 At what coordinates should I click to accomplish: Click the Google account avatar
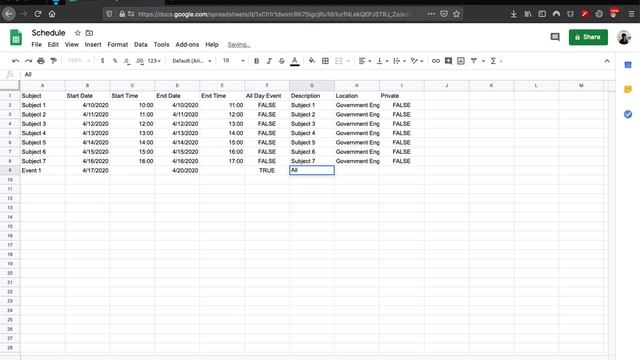tap(624, 37)
